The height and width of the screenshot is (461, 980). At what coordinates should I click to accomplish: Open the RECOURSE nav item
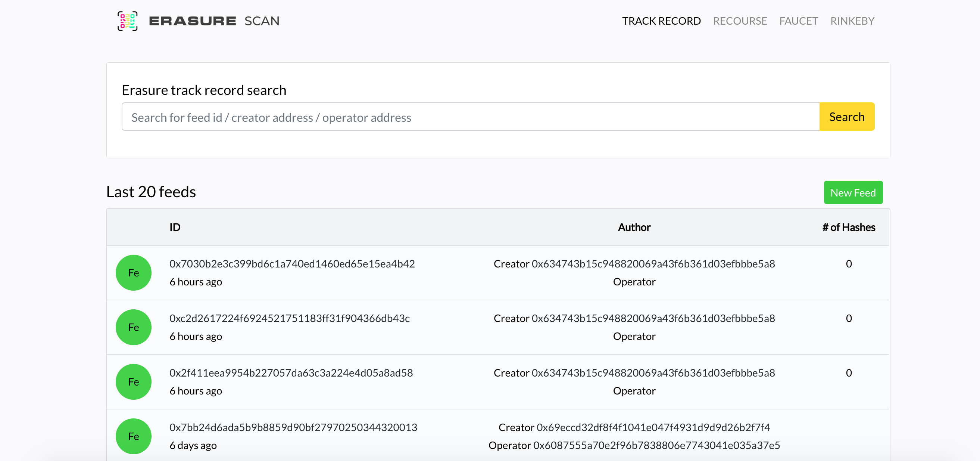[740, 21]
